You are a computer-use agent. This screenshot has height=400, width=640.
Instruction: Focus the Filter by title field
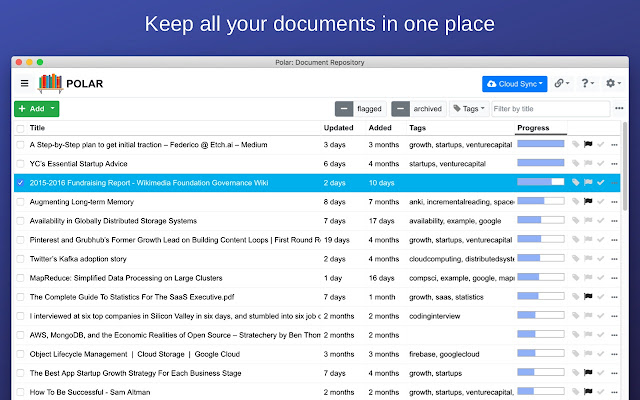(551, 109)
